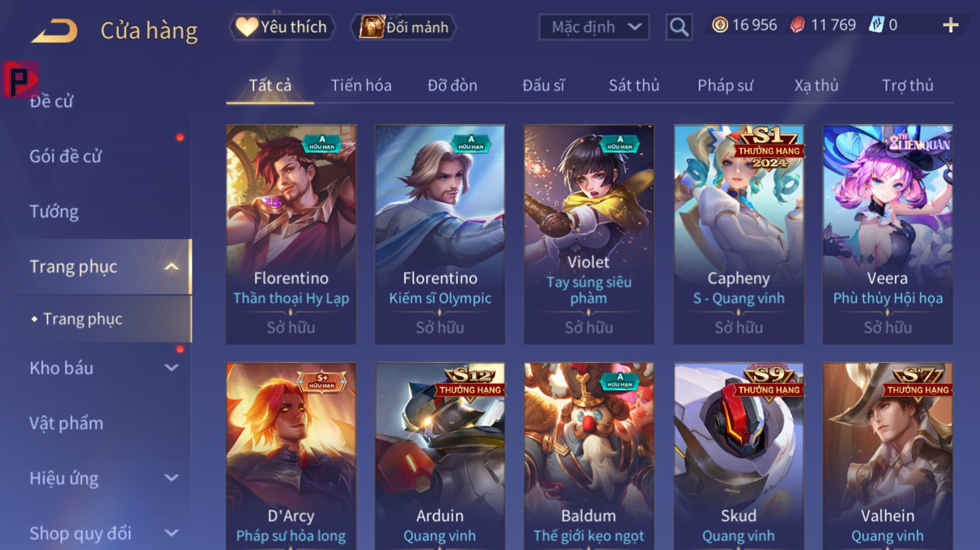Click the blue voucher currency icon

point(876,25)
